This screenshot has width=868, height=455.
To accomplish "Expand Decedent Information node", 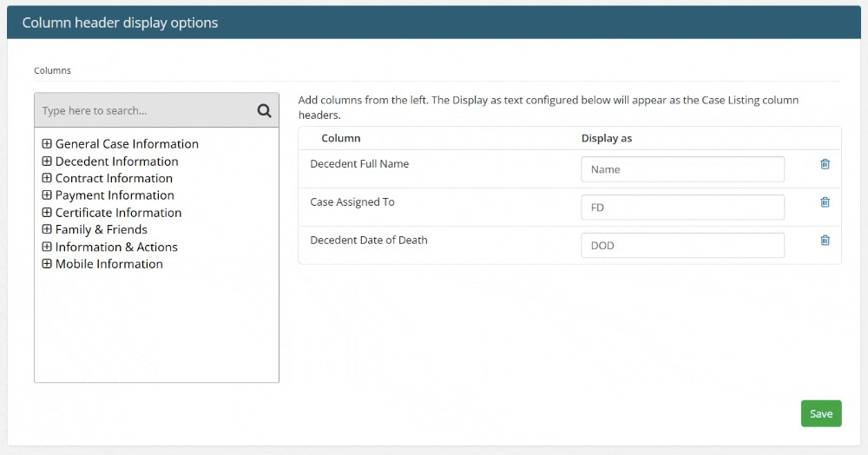I will 47,162.
